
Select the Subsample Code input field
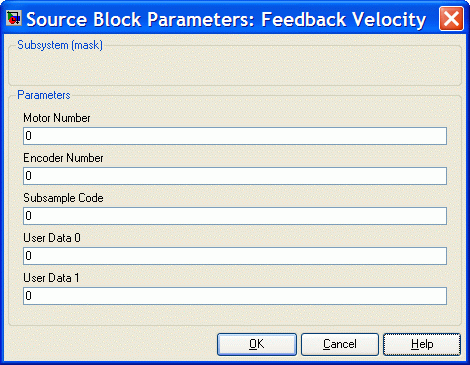point(235,216)
